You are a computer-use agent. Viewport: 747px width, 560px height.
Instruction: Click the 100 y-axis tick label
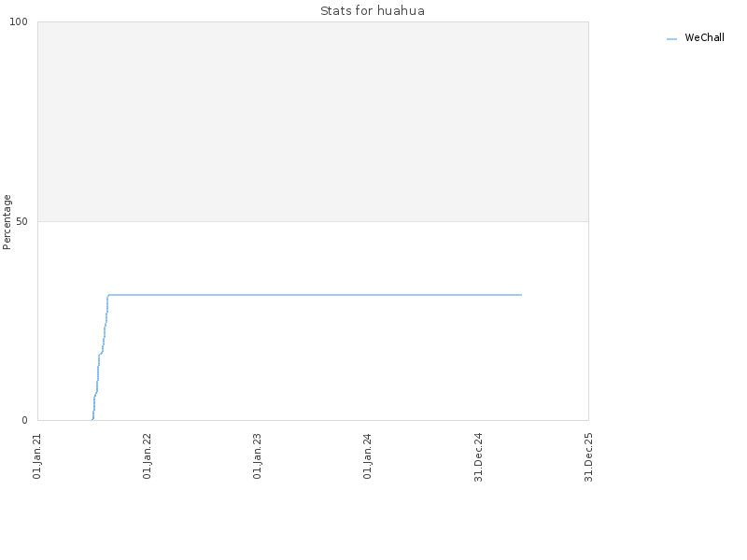19,21
